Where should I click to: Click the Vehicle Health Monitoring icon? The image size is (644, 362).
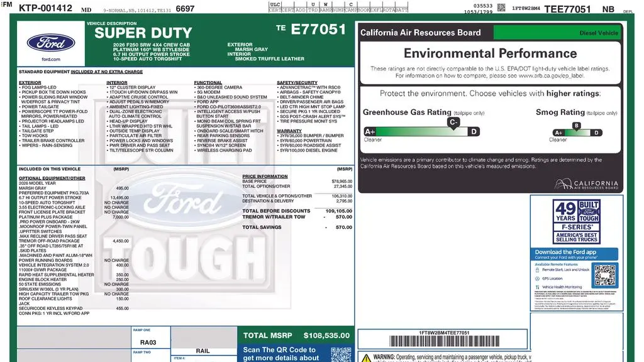pos(537,287)
